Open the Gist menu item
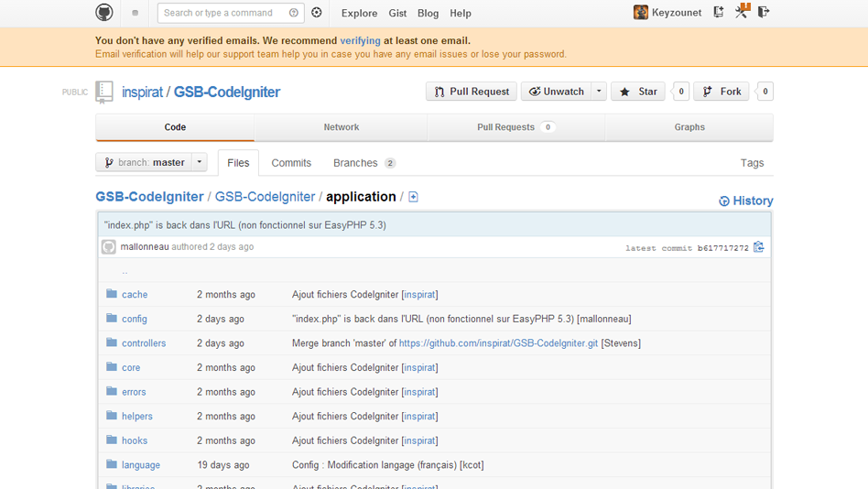868x489 pixels. coord(397,14)
